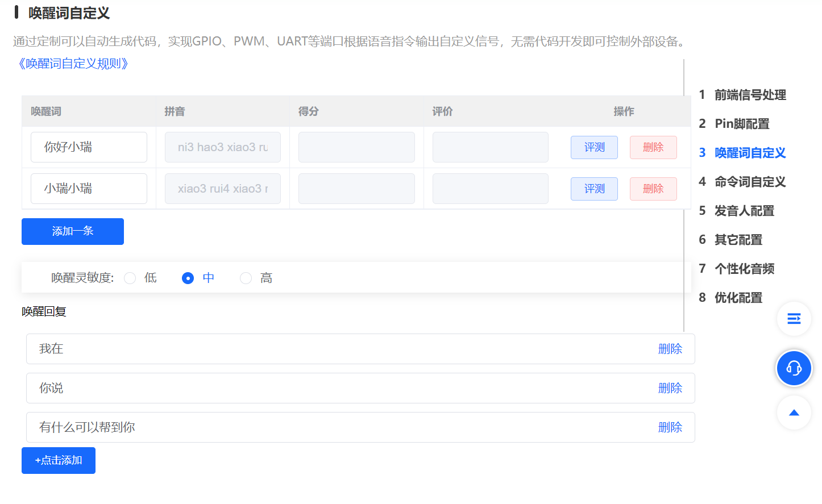Click 评价 field in 你好小瑞 row
This screenshot has width=822, height=504.
[x=491, y=147]
